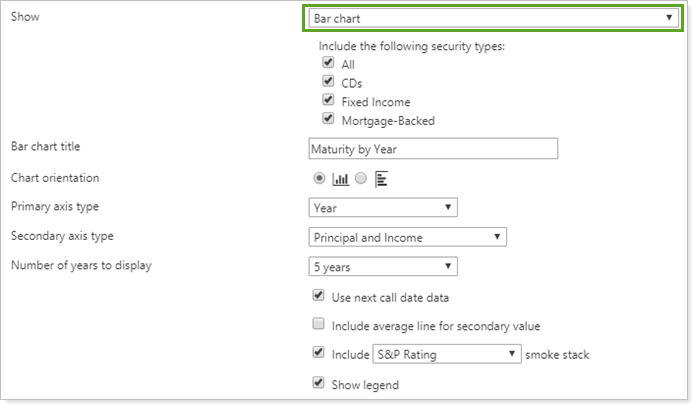This screenshot has width=697, height=409.
Task: Open the S&P Rating smoke stack dropdown
Action: [x=447, y=354]
